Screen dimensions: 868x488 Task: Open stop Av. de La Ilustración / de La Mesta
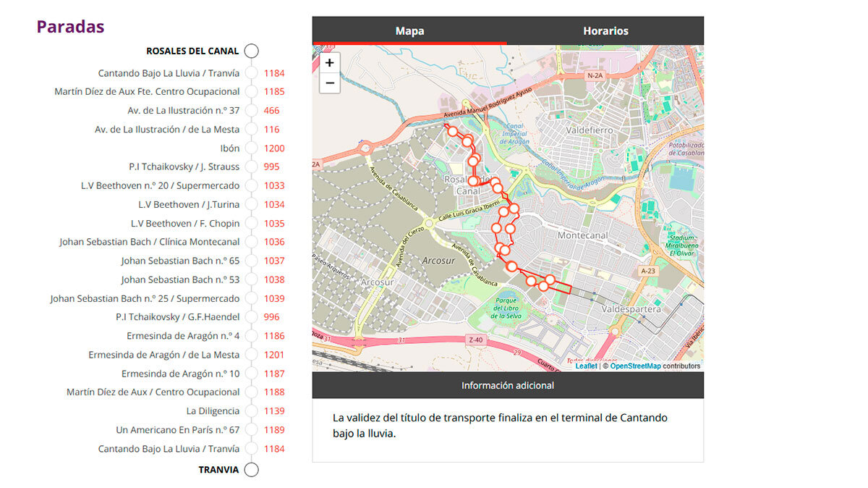(167, 130)
